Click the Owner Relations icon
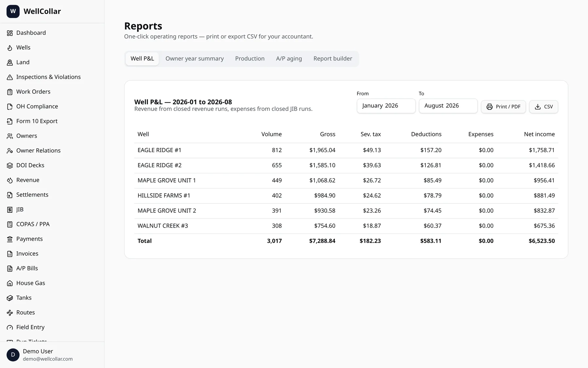Viewport: 588px width, 368px height. point(10,151)
